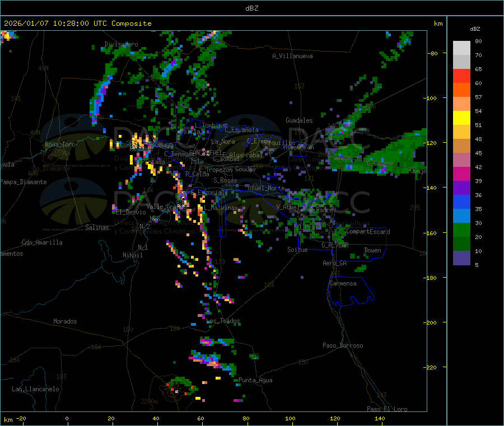Click the 'C_Española' map label

tap(241, 130)
